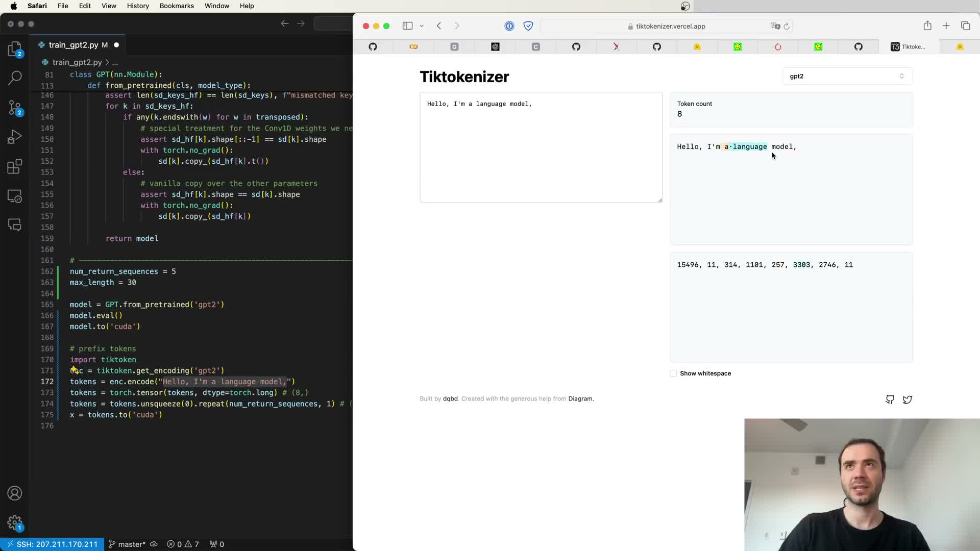
Task: Click the GitHub icon in Tiktokenizer footer
Action: click(890, 399)
